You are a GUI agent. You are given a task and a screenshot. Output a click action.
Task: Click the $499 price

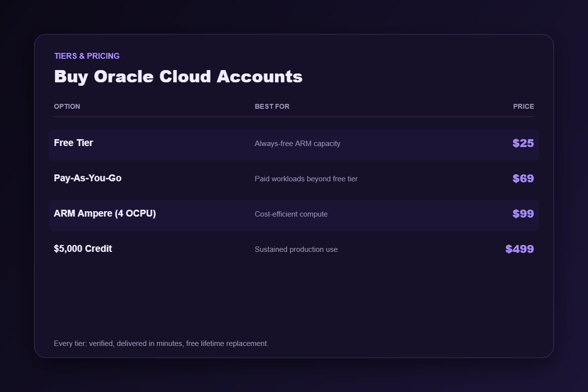point(520,249)
